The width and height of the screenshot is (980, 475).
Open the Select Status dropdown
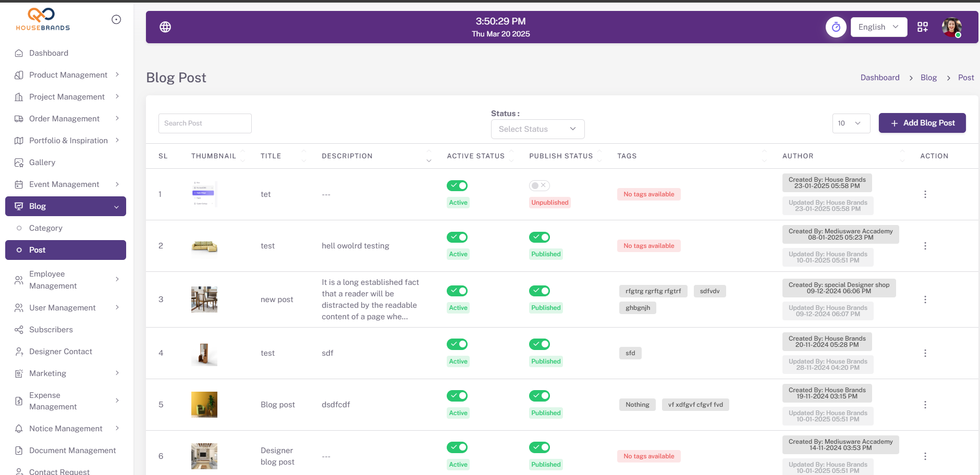(537, 129)
